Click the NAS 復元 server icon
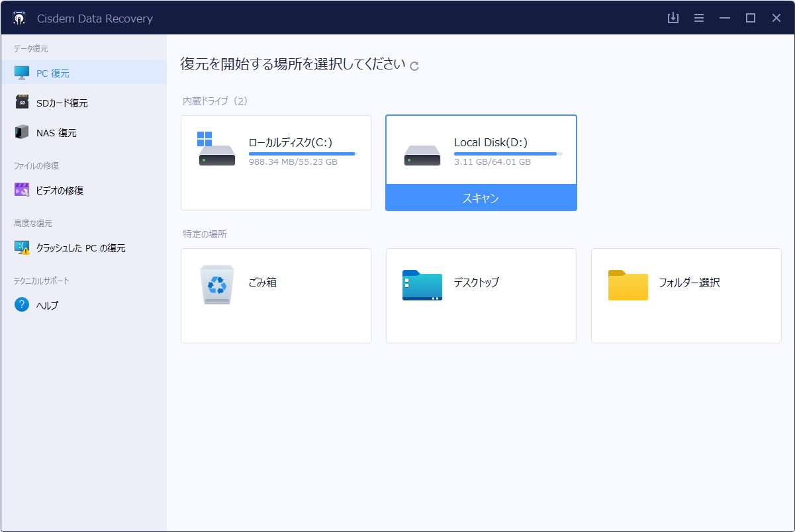 [x=22, y=132]
